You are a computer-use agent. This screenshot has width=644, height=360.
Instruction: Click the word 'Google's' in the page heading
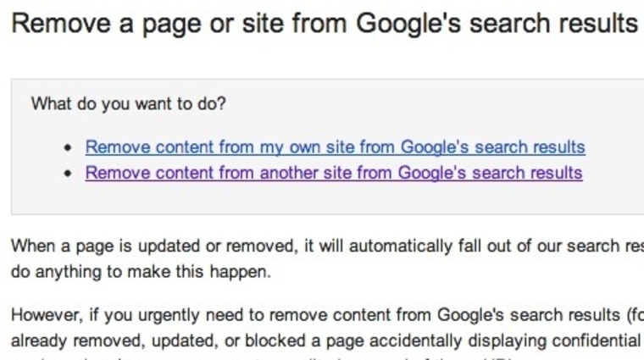(401, 24)
